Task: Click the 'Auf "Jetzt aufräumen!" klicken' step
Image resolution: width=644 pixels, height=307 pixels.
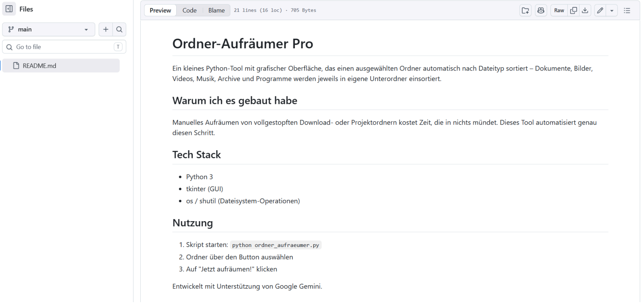Action: click(x=231, y=269)
